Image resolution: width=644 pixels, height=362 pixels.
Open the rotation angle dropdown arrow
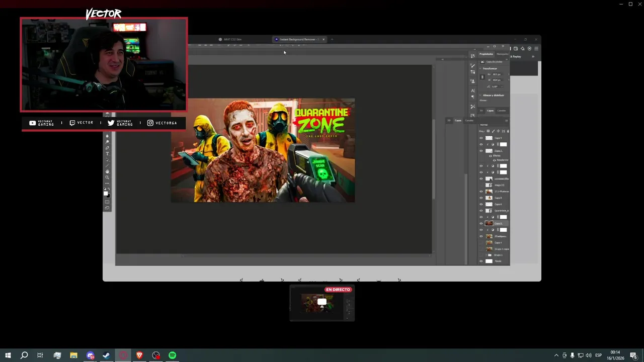pos(502,86)
